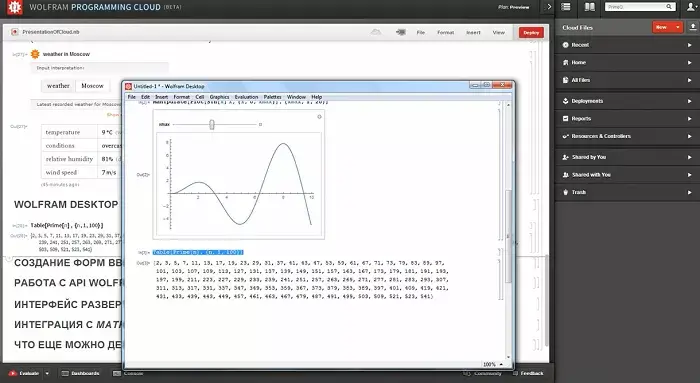Image resolution: width=700 pixels, height=383 pixels.
Task: Open the file list view icon in top bar
Action: tap(566, 7)
